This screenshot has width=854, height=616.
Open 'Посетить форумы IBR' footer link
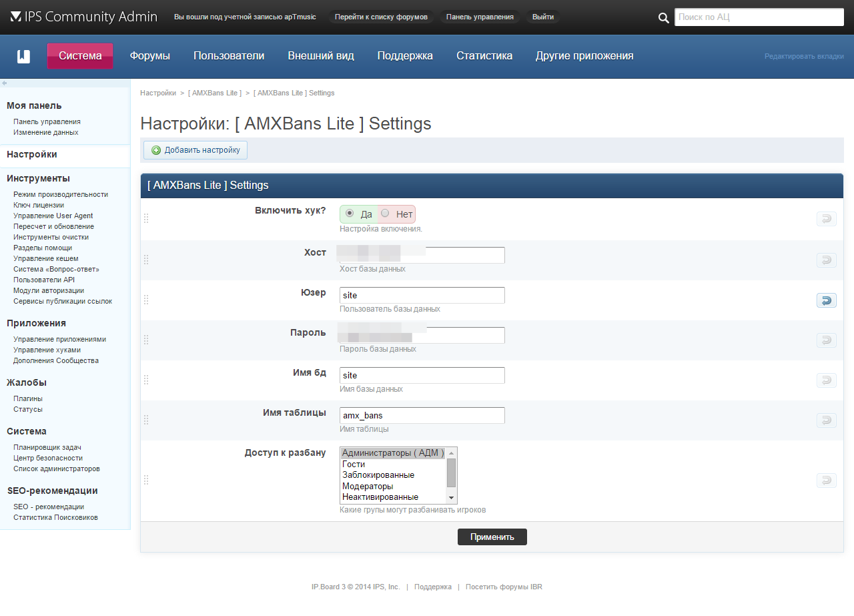click(x=504, y=587)
